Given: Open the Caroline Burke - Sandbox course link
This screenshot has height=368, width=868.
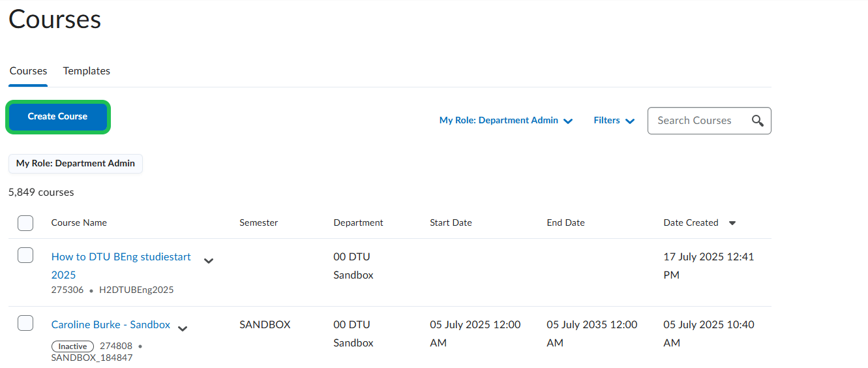Looking at the screenshot, I should pyautogui.click(x=110, y=324).
